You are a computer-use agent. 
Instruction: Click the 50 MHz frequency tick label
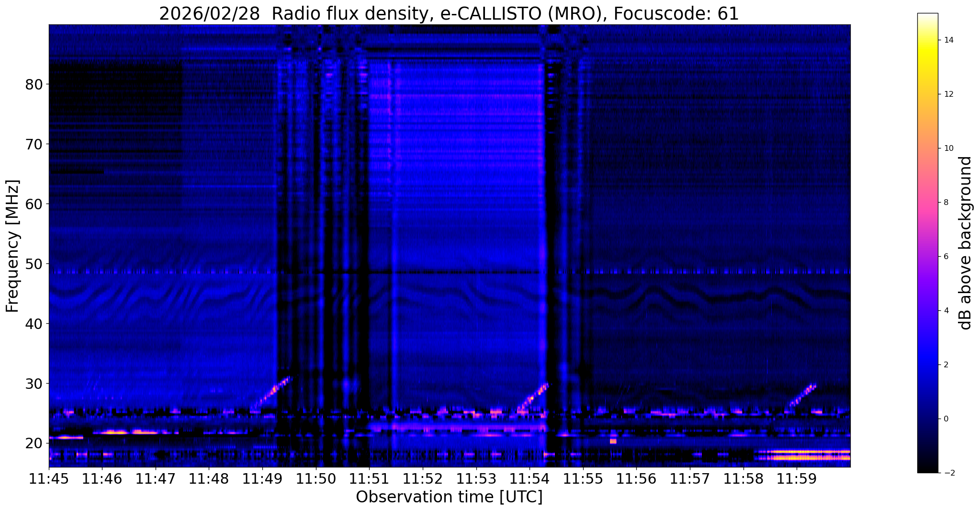[34, 264]
